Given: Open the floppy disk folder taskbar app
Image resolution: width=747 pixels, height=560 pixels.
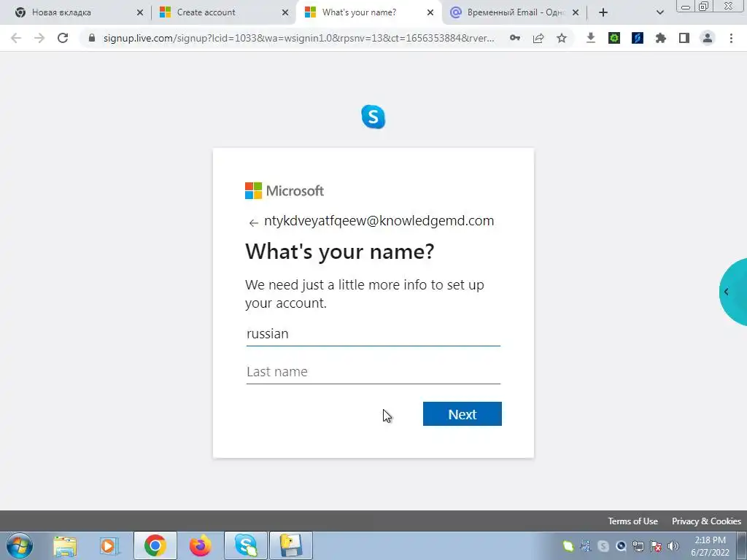Looking at the screenshot, I should 290,545.
